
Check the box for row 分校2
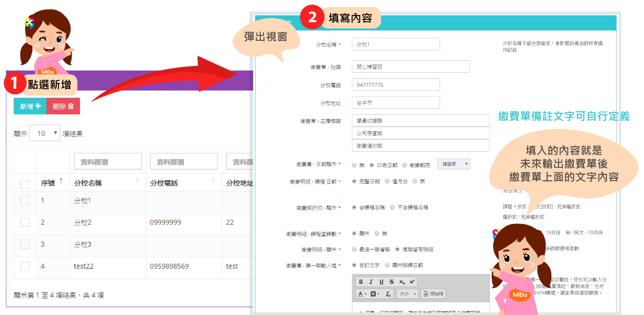point(25,222)
